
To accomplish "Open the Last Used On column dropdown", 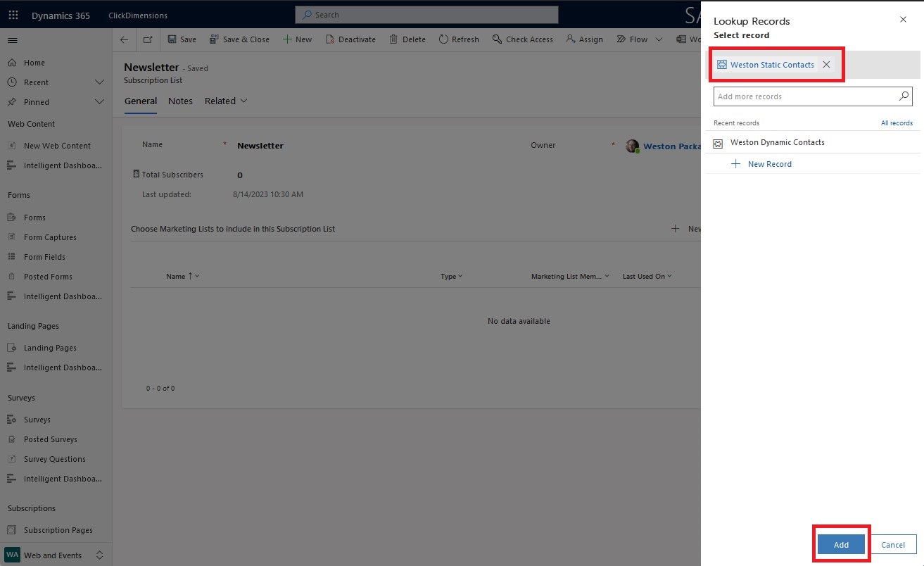I will pos(647,276).
